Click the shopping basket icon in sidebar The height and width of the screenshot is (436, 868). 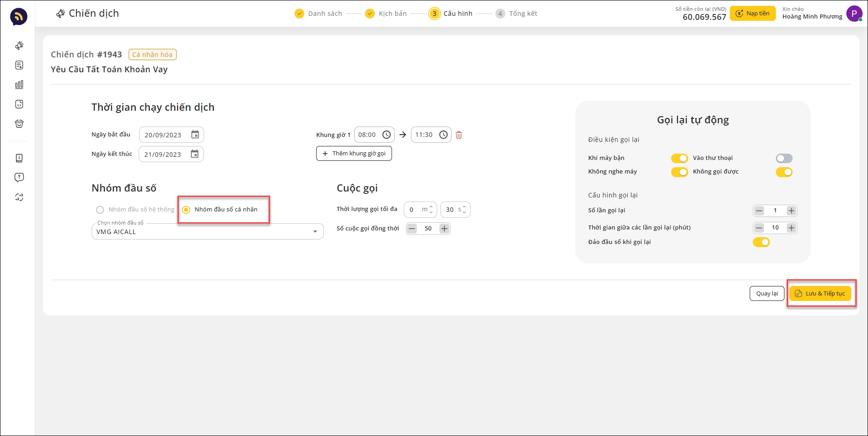19,124
